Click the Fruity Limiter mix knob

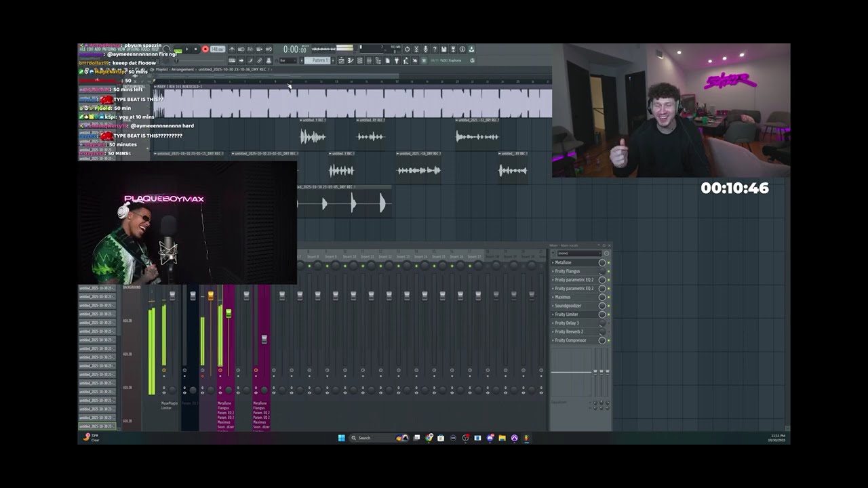[x=602, y=314]
